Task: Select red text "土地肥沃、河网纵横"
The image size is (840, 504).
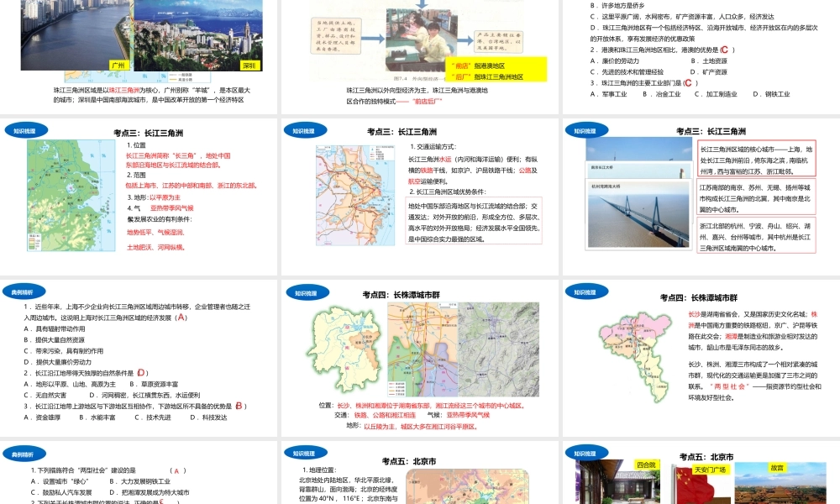Action: pos(156,248)
